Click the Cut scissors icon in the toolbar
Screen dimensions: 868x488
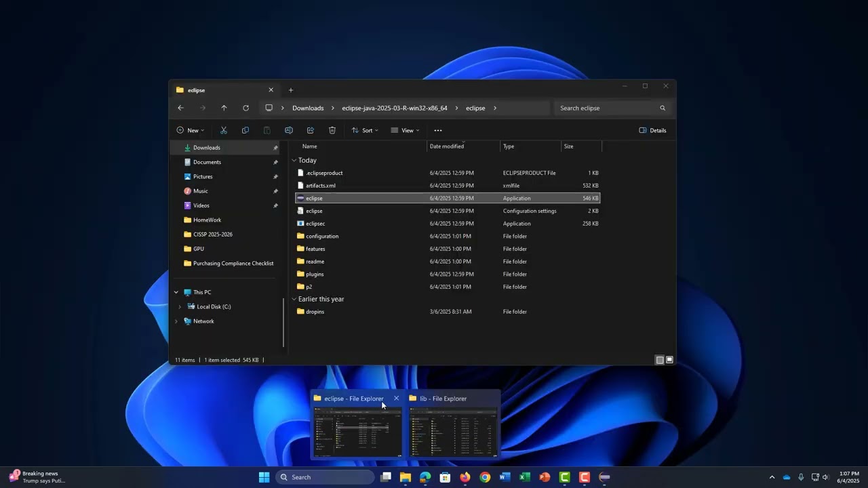click(224, 130)
